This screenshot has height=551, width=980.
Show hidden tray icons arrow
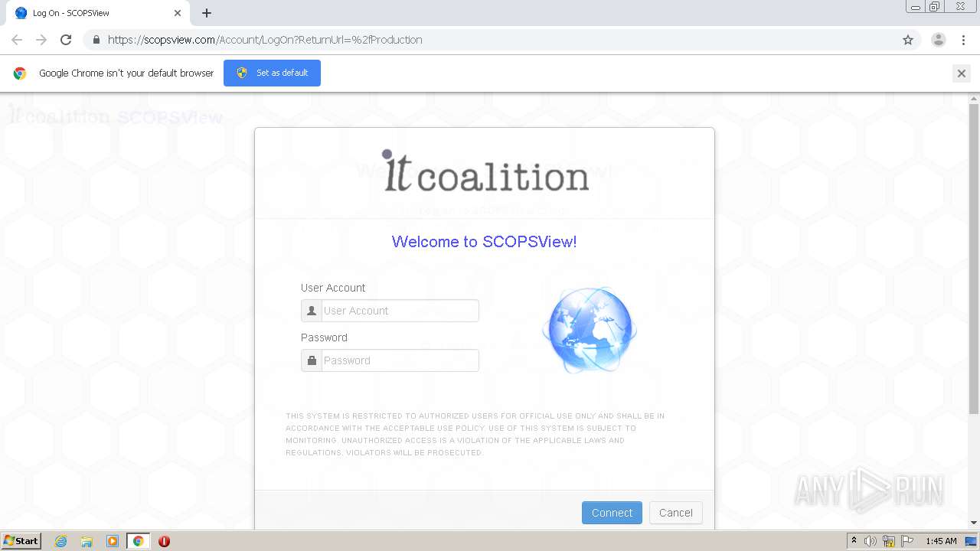854,541
